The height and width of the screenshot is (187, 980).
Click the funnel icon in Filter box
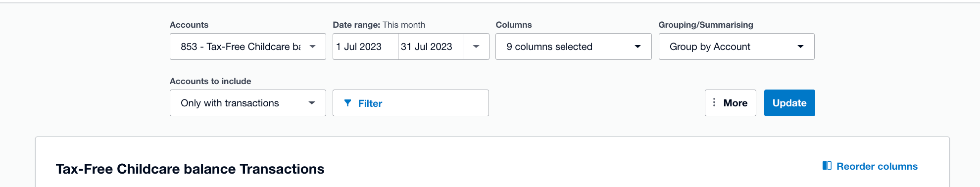[347, 103]
